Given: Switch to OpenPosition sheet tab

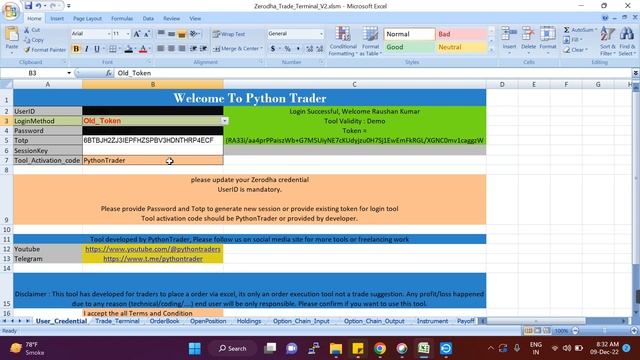Looking at the screenshot, I should (208, 321).
